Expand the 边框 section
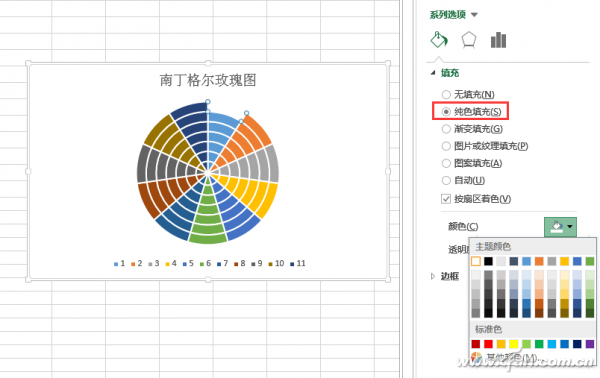 pos(433,276)
